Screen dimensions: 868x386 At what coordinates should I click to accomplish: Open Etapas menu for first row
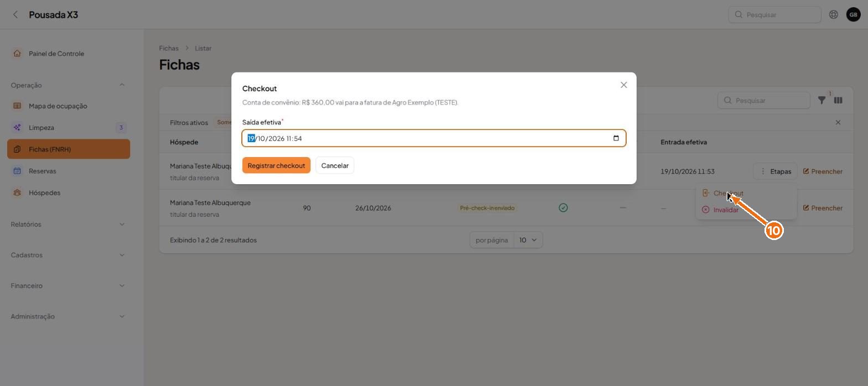(775, 171)
